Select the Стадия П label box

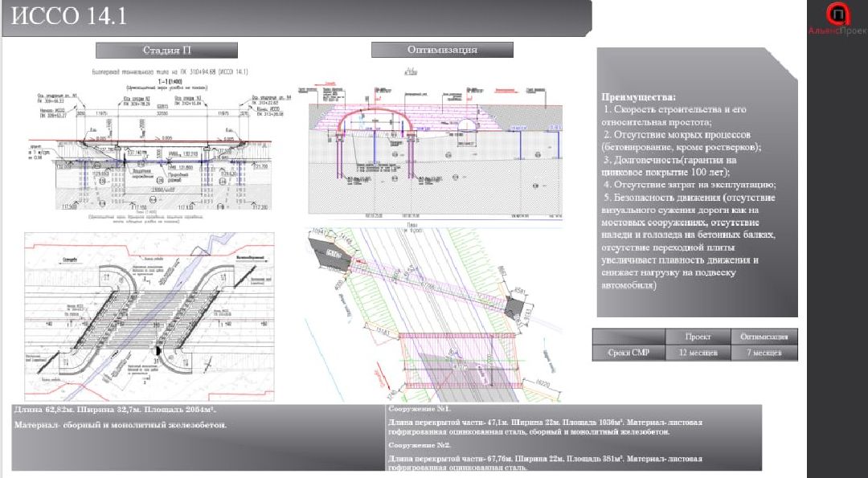tap(166, 50)
